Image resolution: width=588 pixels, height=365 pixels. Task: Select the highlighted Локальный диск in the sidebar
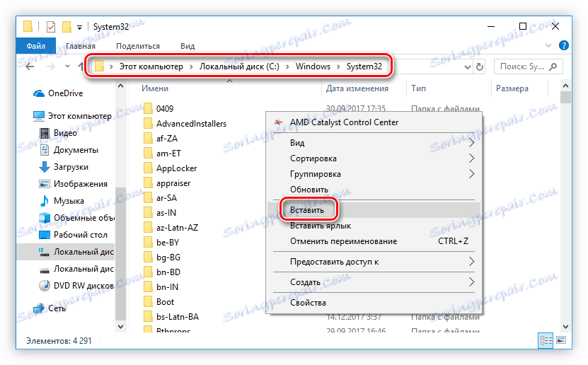[x=66, y=252]
